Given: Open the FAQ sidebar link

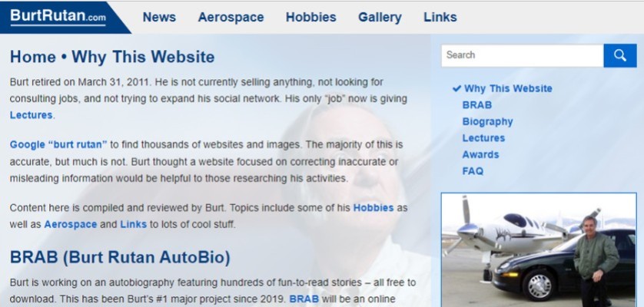Looking at the screenshot, I should (473, 171).
